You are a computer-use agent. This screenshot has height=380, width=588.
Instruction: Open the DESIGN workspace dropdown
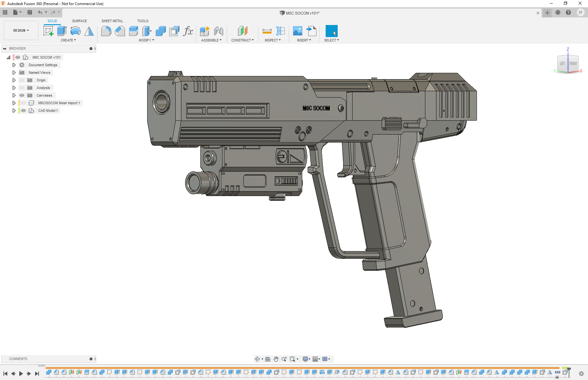pyautogui.click(x=21, y=30)
